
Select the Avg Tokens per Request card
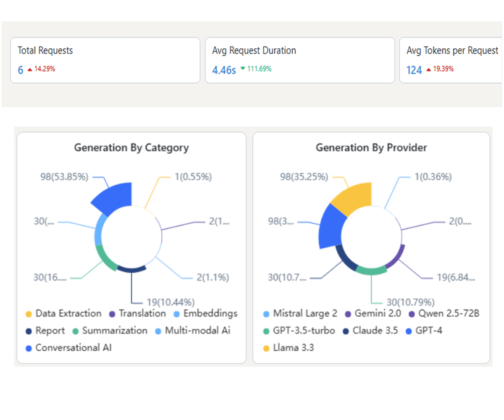click(451, 60)
